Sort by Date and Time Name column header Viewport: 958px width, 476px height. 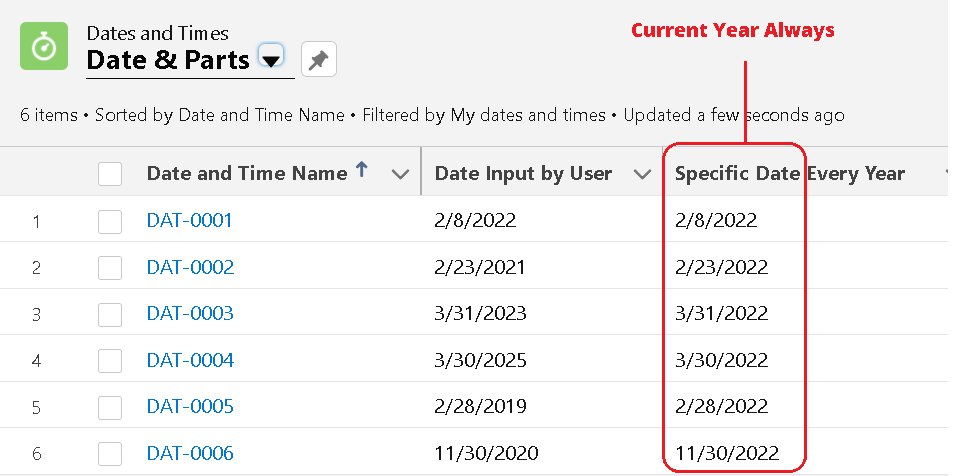point(247,174)
